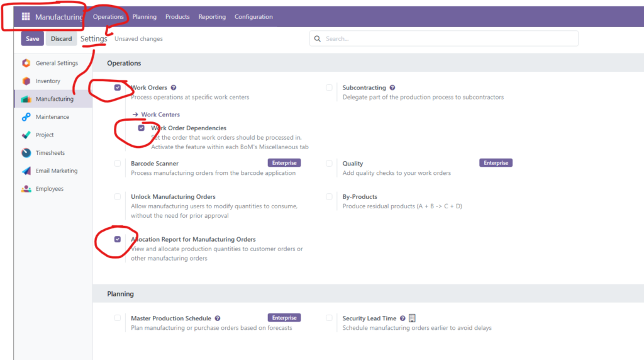Open Employees settings section
This screenshot has width=644, height=360.
(x=49, y=189)
